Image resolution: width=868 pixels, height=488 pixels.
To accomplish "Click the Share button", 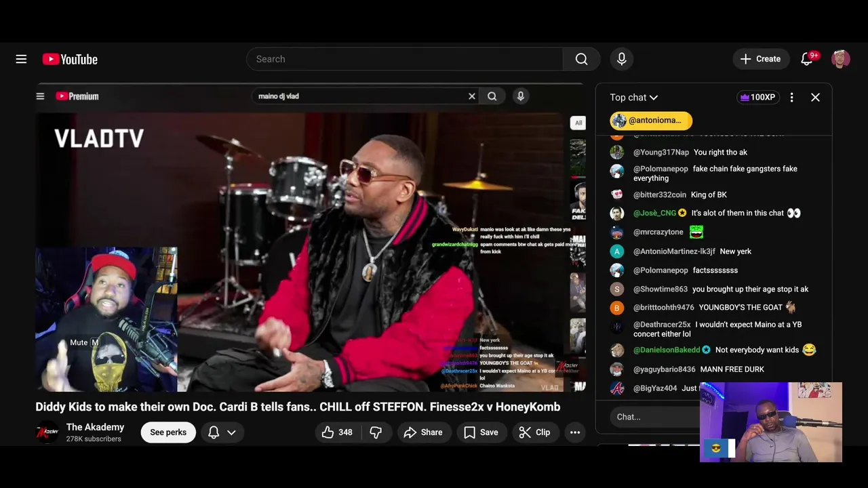I will [x=423, y=432].
